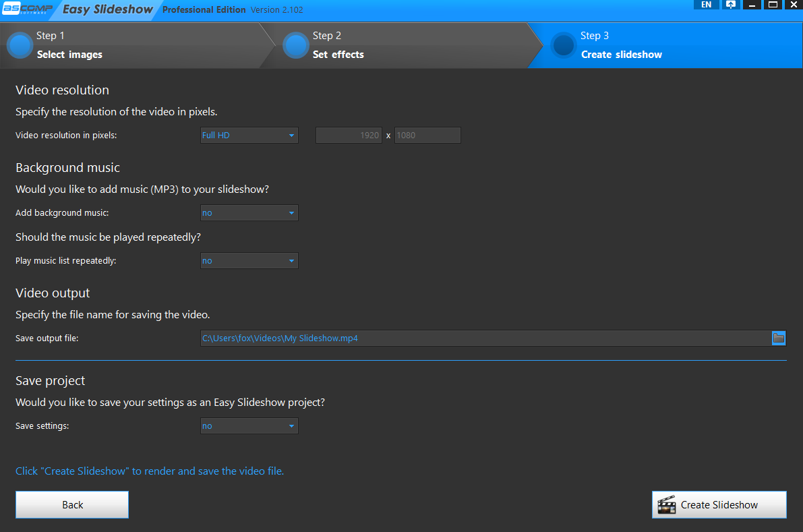Click 'Specify the resolution of the video' text
Screen dimensions: 803x532
tap(116, 112)
